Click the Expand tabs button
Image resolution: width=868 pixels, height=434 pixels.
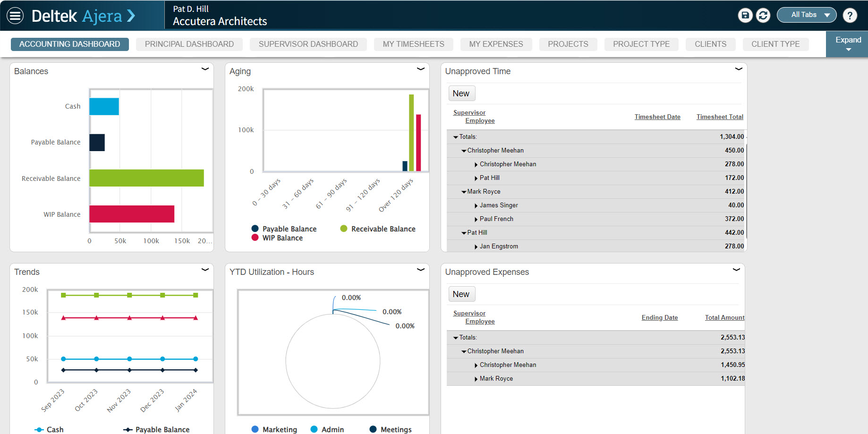pyautogui.click(x=848, y=44)
